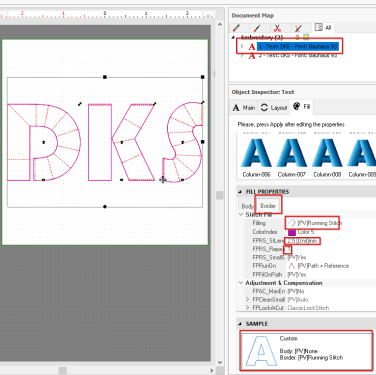Viewport: 376px width, 375px height.
Task: Open the scissors tab in Document Map
Action: tap(277, 28)
